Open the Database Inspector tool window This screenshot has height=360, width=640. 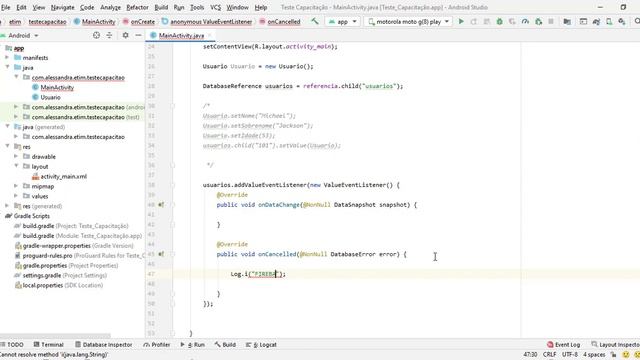pyautogui.click(x=104, y=345)
